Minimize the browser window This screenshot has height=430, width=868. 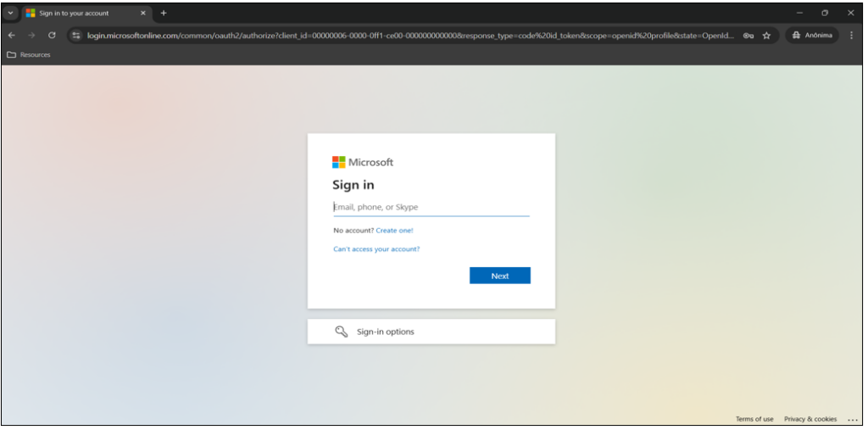(799, 13)
